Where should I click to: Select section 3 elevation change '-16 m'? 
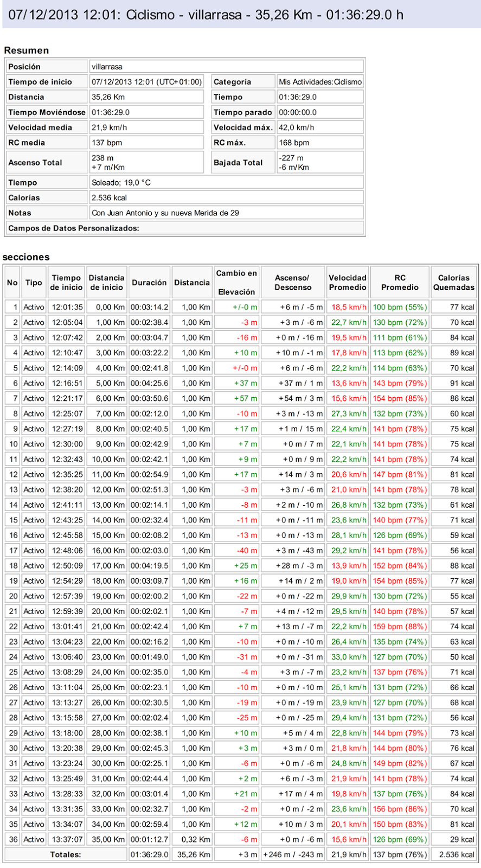pyautogui.click(x=247, y=337)
